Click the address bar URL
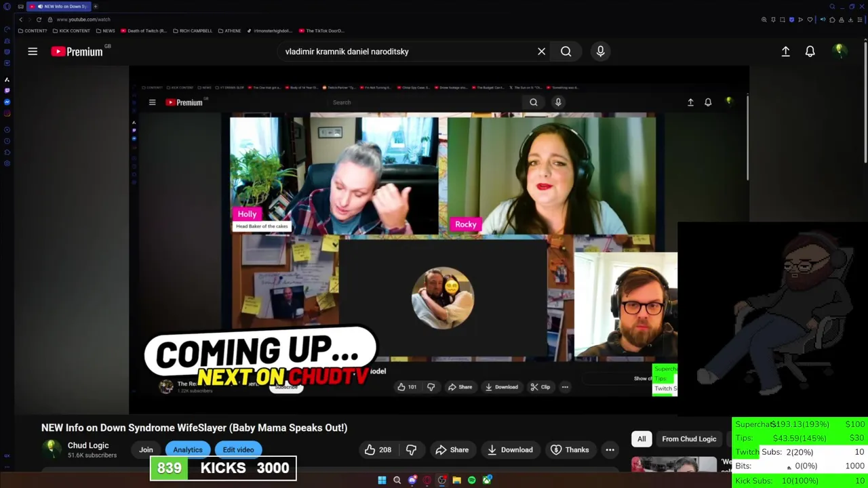The height and width of the screenshot is (488, 868). [83, 20]
